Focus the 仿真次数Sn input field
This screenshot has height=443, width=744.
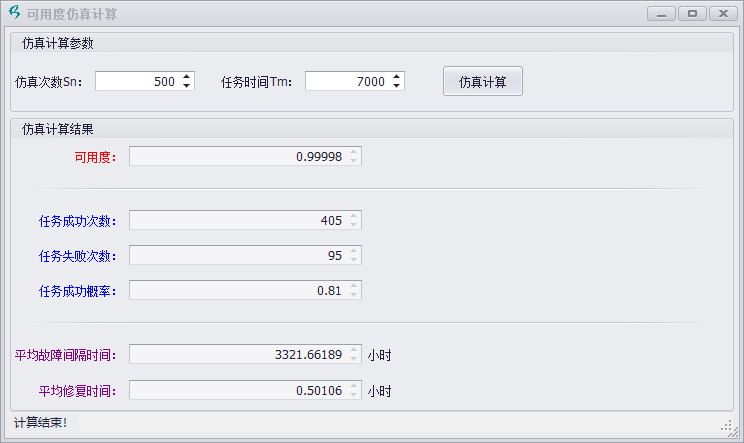coord(137,82)
